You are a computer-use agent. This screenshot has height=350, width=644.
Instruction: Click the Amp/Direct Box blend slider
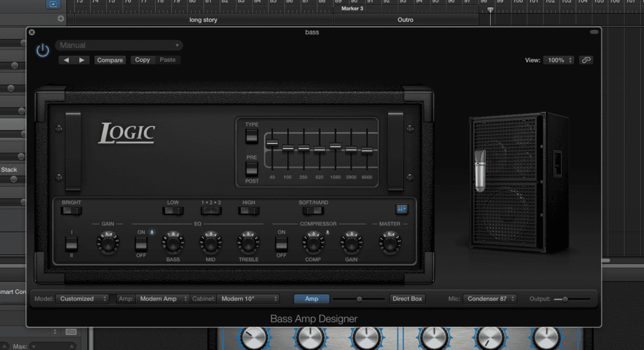pyautogui.click(x=359, y=299)
